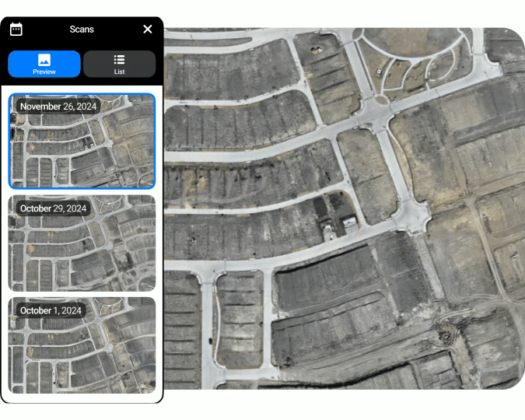Switch to the List tab
525x420 pixels.
click(x=119, y=64)
